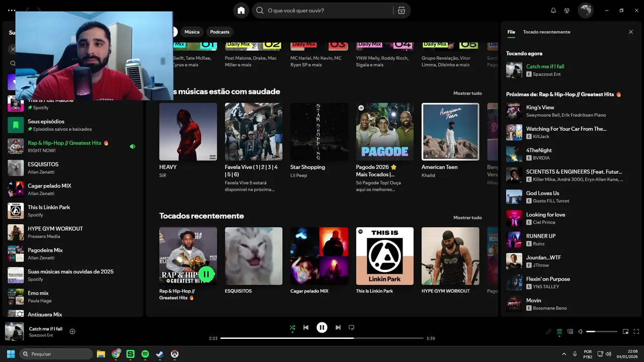Open the connect to a device icon
The height and width of the screenshot is (362, 644).
tap(570, 331)
